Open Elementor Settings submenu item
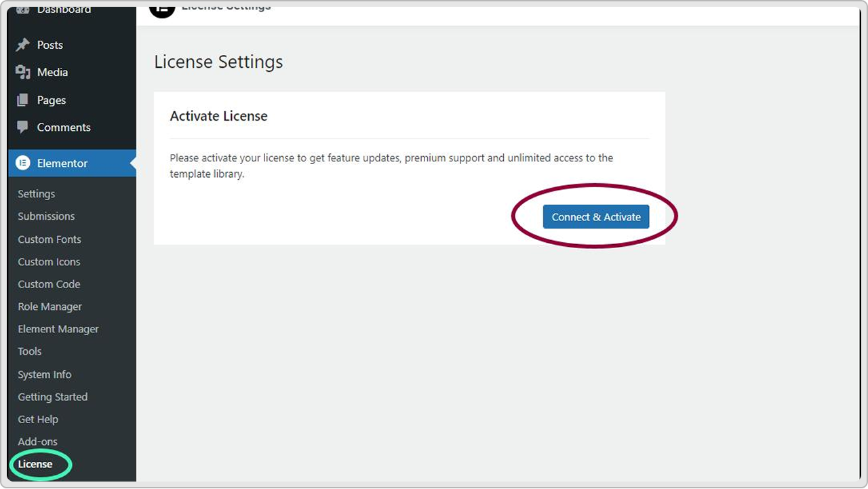 (37, 194)
